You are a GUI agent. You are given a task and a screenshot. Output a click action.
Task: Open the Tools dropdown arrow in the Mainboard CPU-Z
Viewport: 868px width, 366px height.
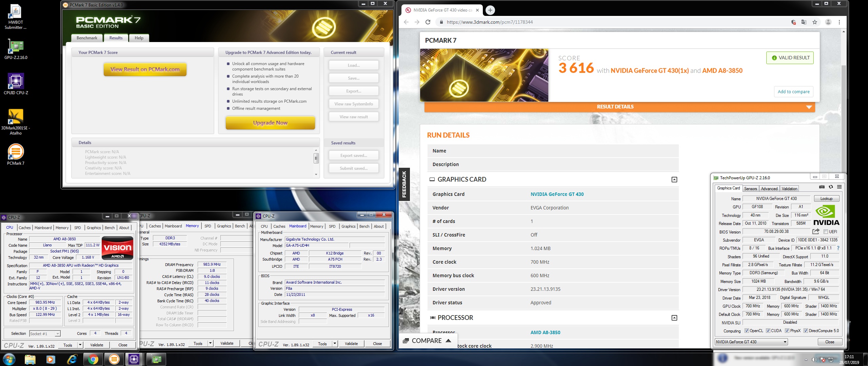tap(335, 344)
